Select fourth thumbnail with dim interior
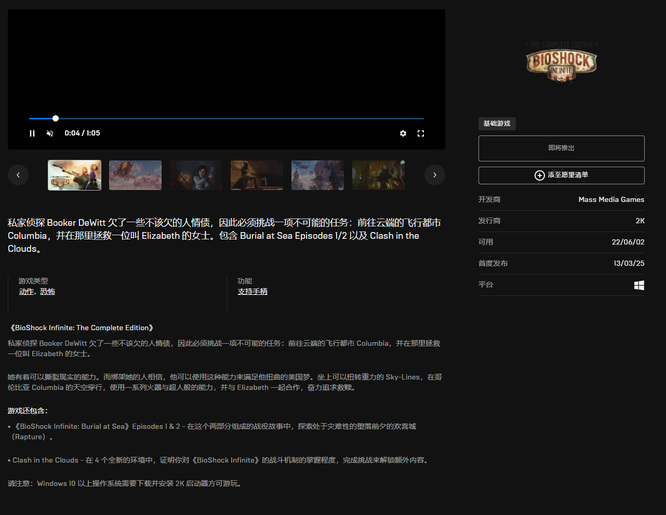 [x=257, y=175]
